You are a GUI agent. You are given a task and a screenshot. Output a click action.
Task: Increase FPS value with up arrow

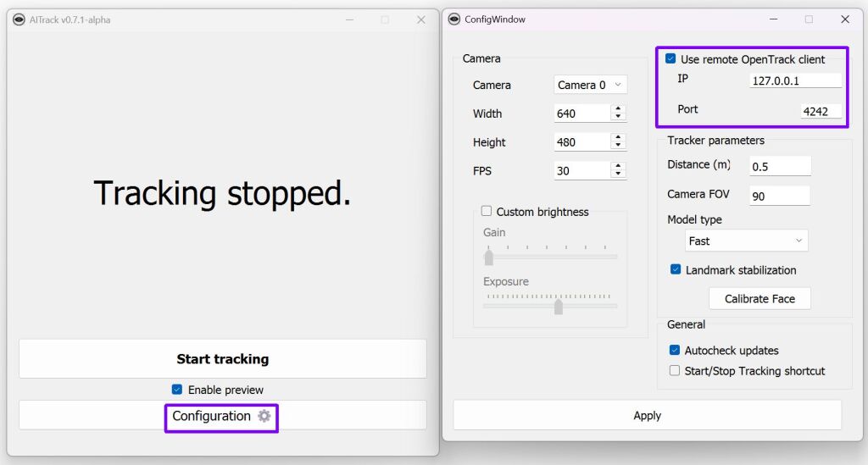point(618,166)
